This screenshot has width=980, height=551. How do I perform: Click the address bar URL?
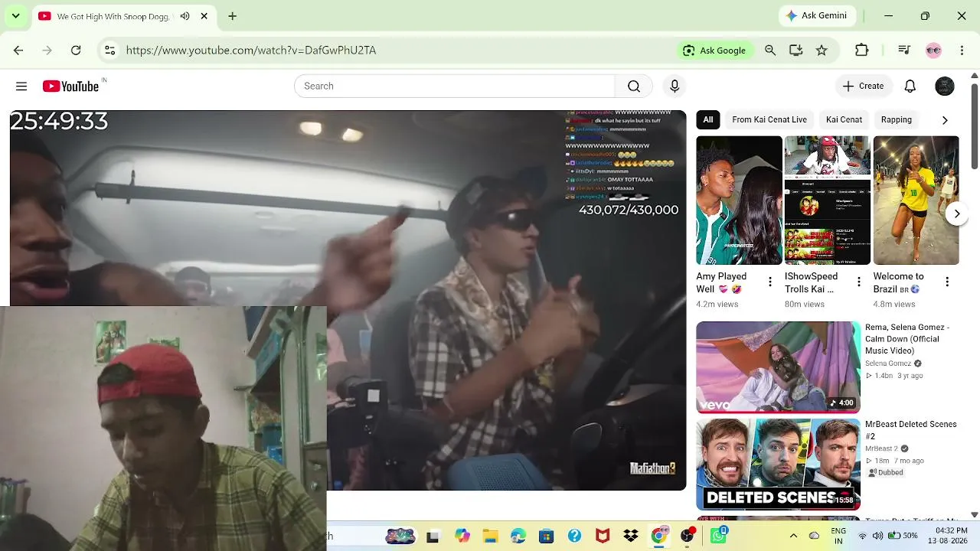click(x=251, y=51)
